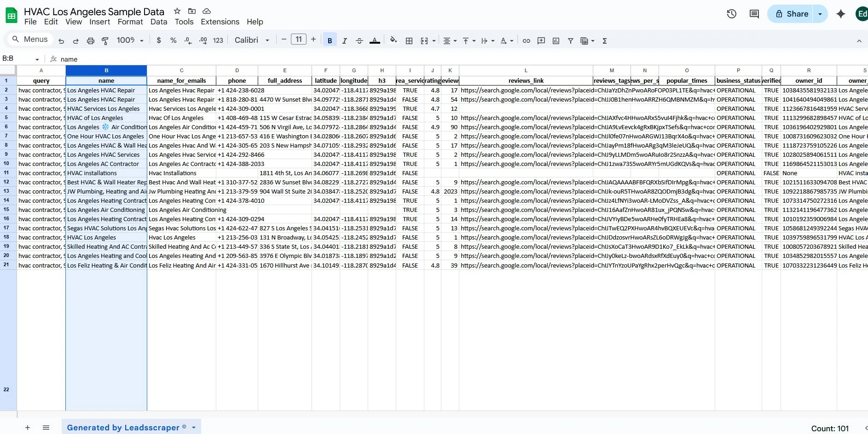This screenshot has width=868, height=434.
Task: Open the name box dropdown
Action: click(x=37, y=59)
